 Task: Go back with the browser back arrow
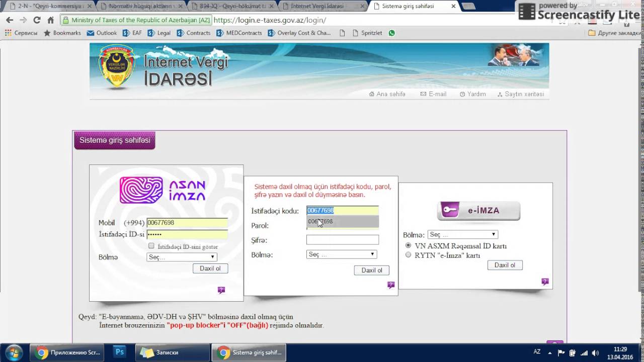[x=10, y=20]
